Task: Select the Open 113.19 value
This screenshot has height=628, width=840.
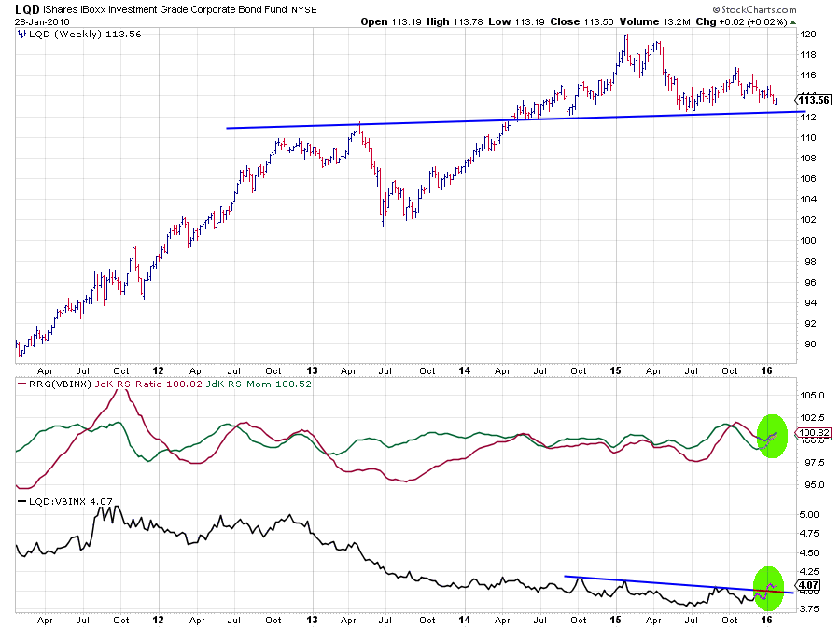Action: 390,22
